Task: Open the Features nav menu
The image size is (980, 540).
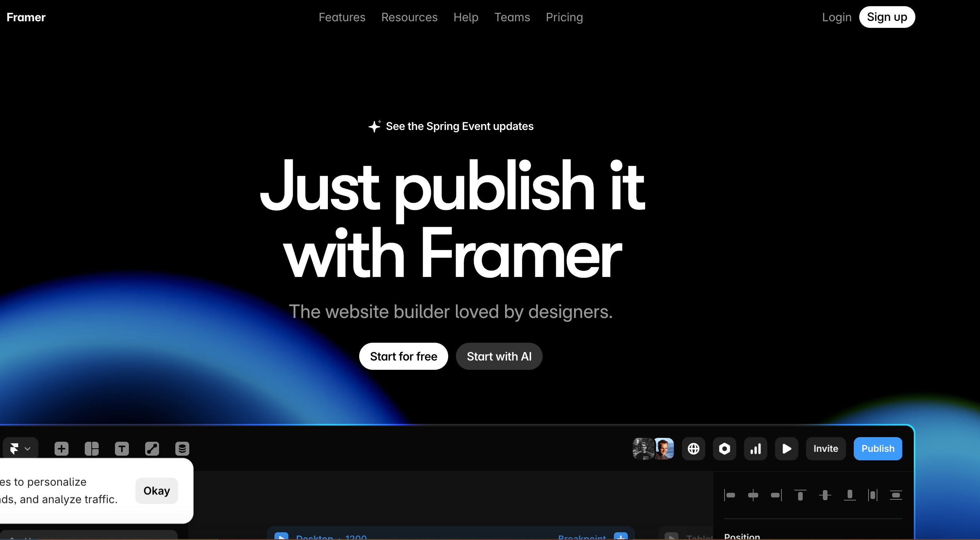Action: tap(342, 17)
